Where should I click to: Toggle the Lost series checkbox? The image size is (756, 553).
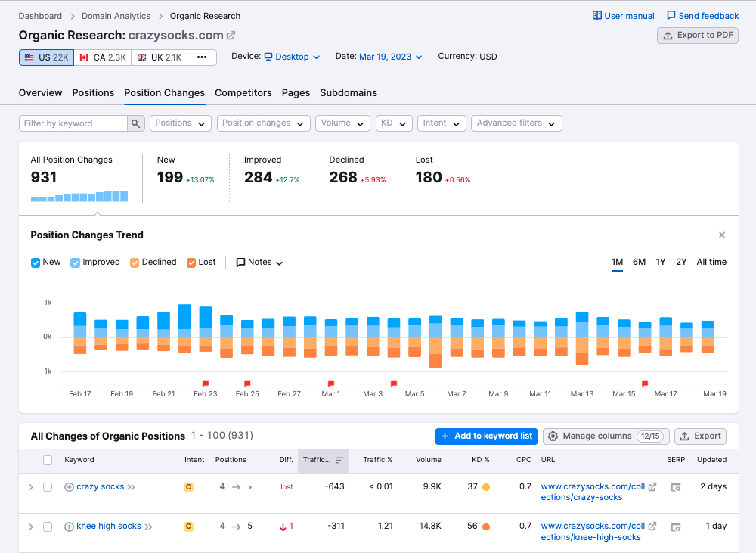pyautogui.click(x=191, y=263)
